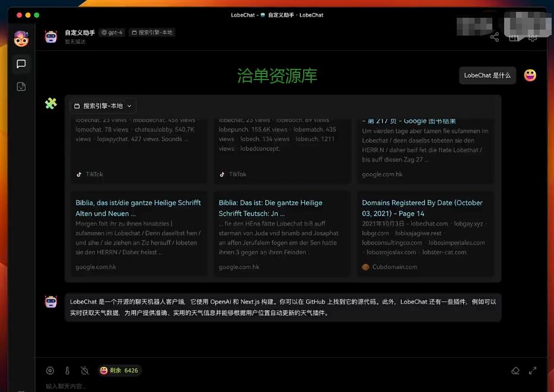
Task: Click the assistant's LobeChat description reply
Action: tap(283, 307)
